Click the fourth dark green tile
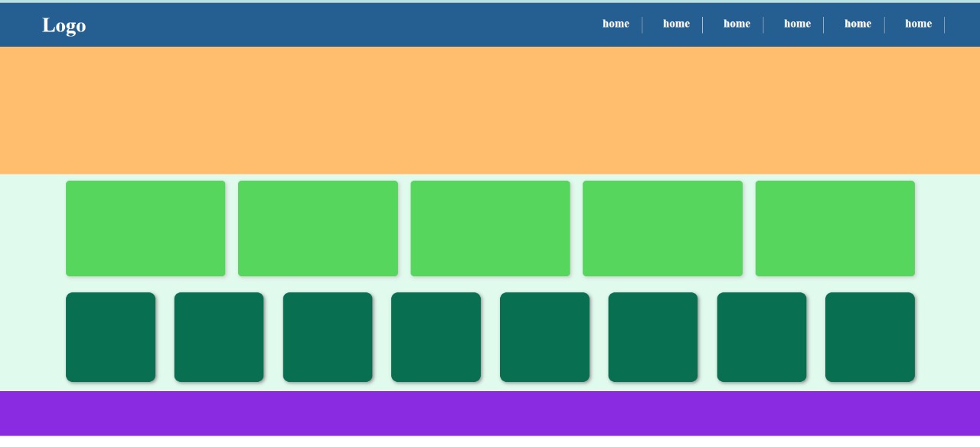 tap(436, 337)
